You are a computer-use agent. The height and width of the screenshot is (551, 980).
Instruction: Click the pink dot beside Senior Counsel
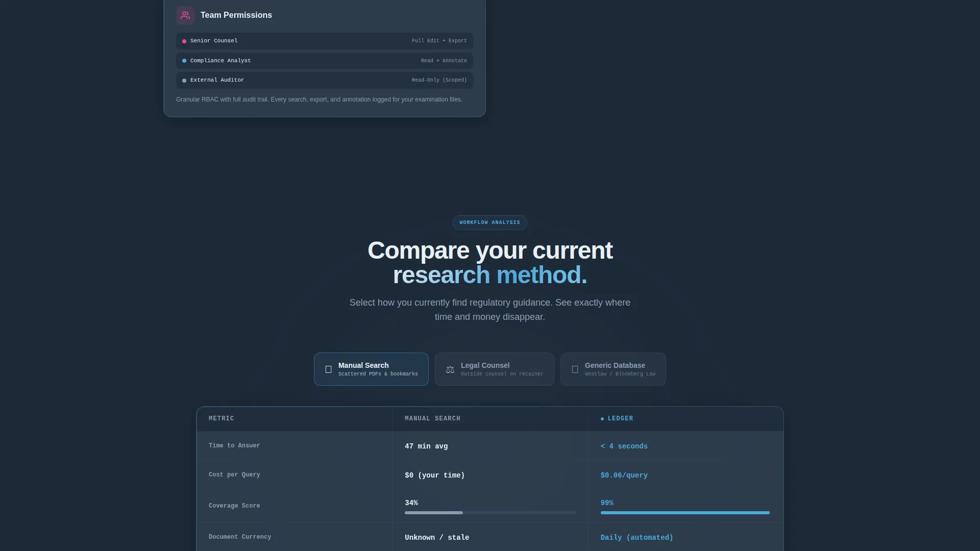click(x=184, y=41)
